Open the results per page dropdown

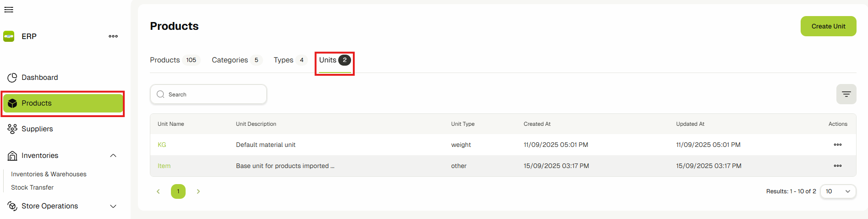pos(838,191)
